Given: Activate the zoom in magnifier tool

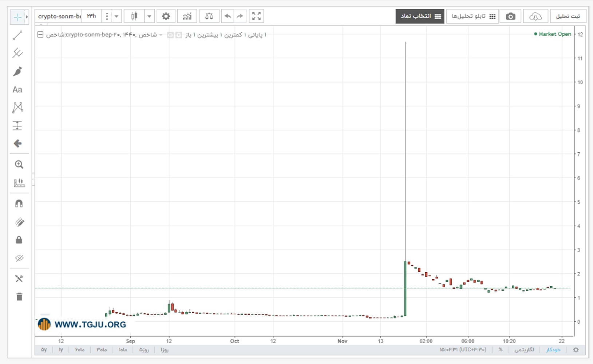Looking at the screenshot, I should pyautogui.click(x=19, y=165).
